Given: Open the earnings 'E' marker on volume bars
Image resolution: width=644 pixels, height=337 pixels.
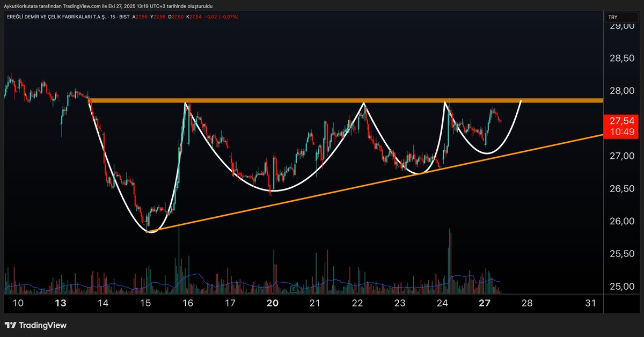Looking at the screenshot, I should click(x=294, y=289).
